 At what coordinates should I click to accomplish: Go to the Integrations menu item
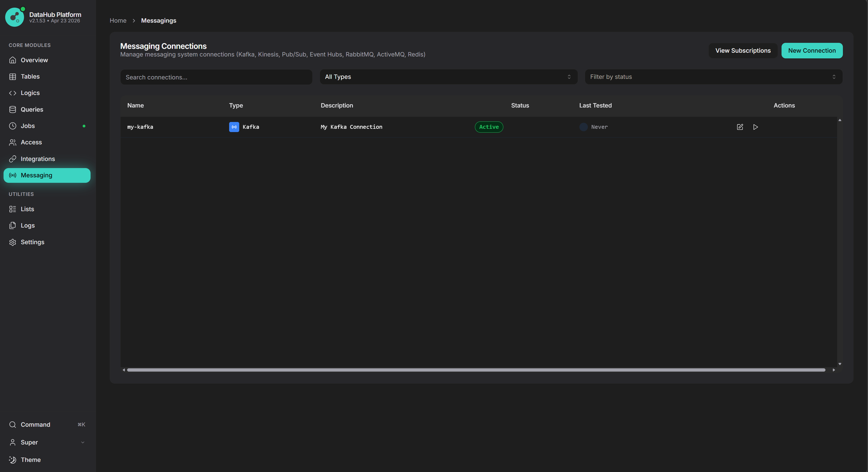(x=47, y=159)
